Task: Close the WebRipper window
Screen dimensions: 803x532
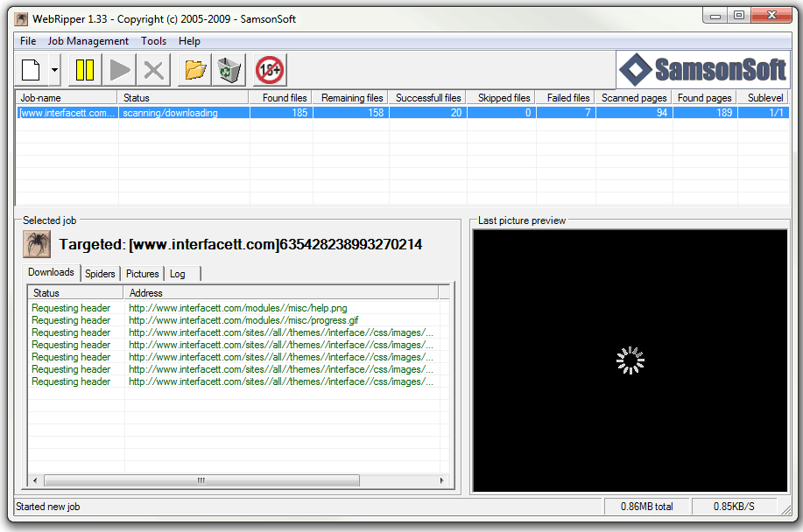Action: pos(771,16)
